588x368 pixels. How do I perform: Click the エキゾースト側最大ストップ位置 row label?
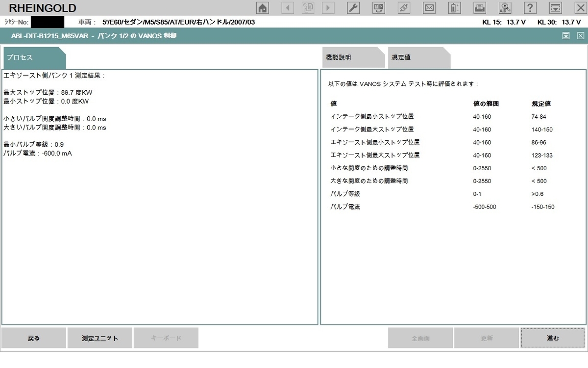(x=375, y=155)
